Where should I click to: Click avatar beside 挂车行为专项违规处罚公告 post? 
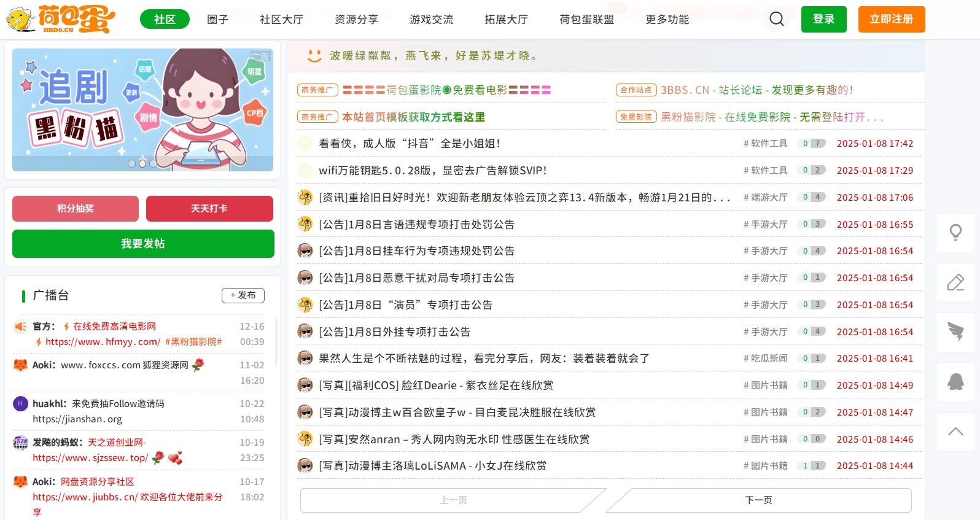click(x=305, y=251)
